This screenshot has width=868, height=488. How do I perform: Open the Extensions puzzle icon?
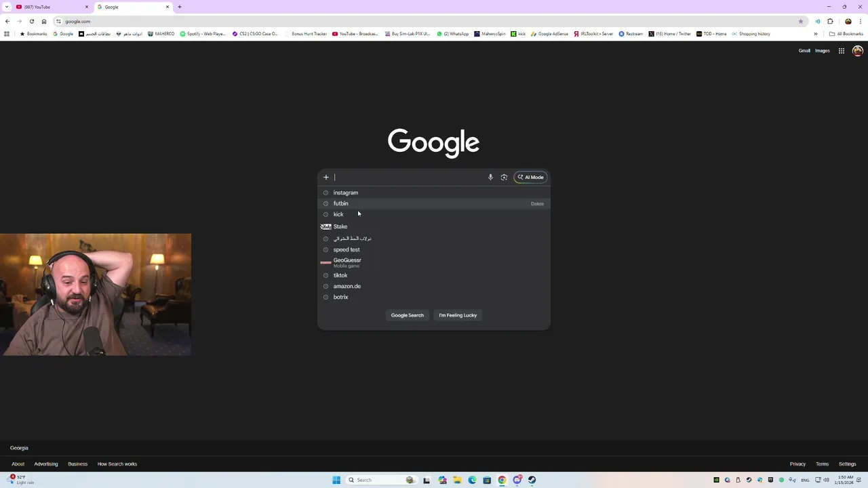coord(830,21)
